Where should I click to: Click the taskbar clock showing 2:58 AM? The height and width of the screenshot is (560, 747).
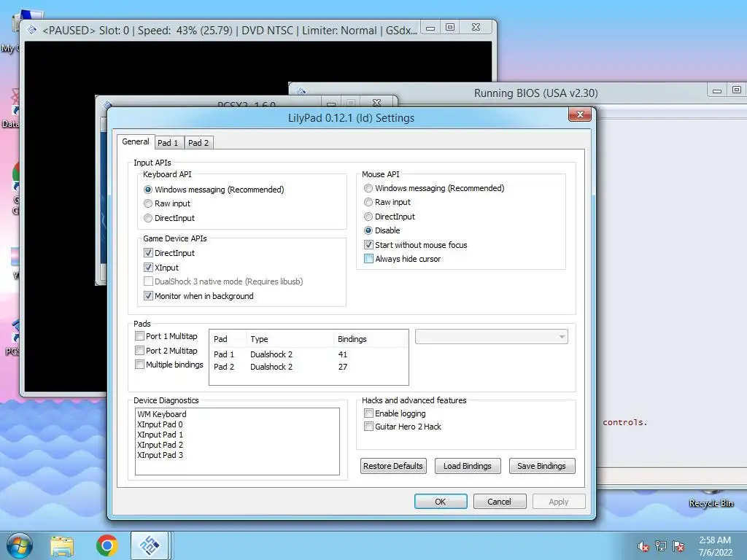715,540
